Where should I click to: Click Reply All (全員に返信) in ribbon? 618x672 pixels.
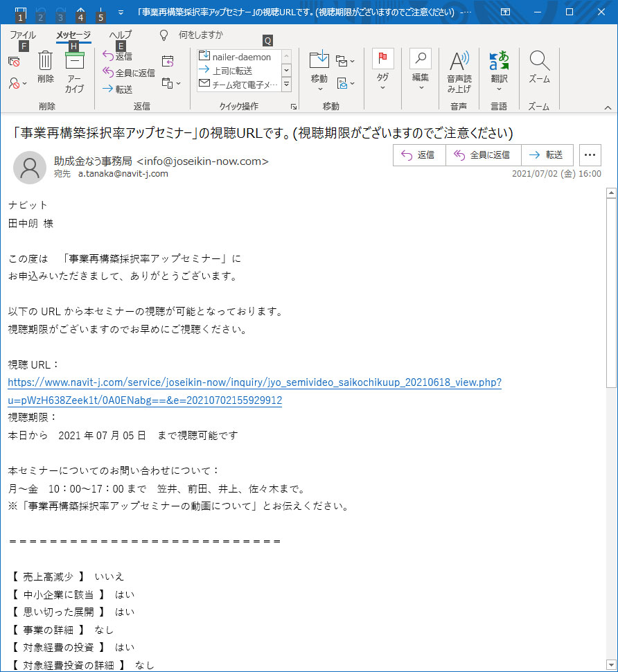128,72
